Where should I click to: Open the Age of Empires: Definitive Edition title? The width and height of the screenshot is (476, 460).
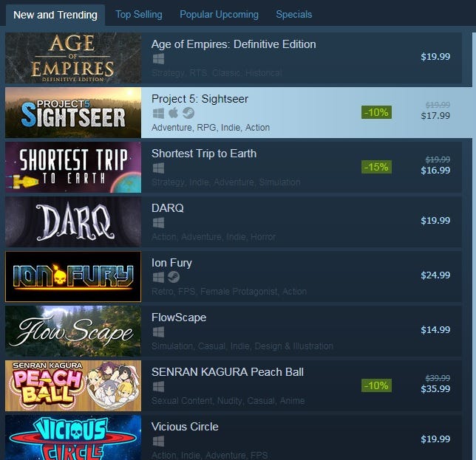click(234, 44)
